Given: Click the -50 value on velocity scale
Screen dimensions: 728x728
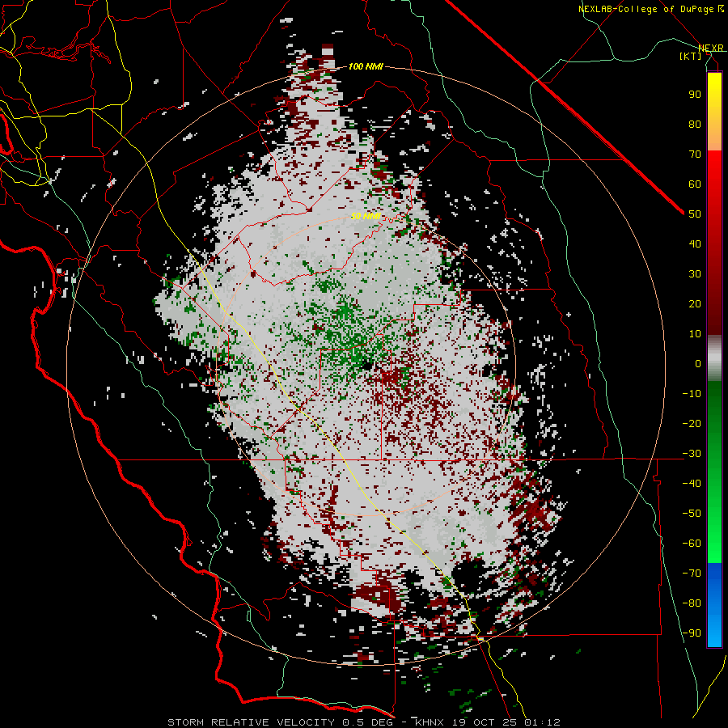Looking at the screenshot, I should [692, 514].
